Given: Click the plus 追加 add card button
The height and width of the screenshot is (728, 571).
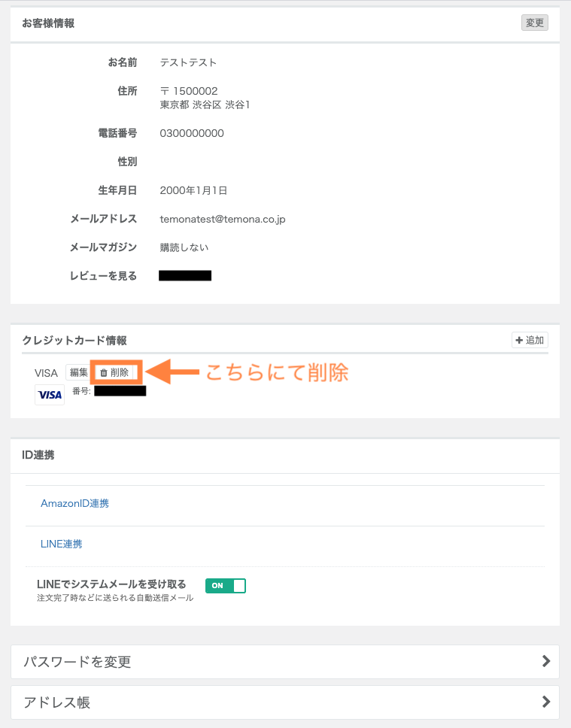Looking at the screenshot, I should 530,340.
